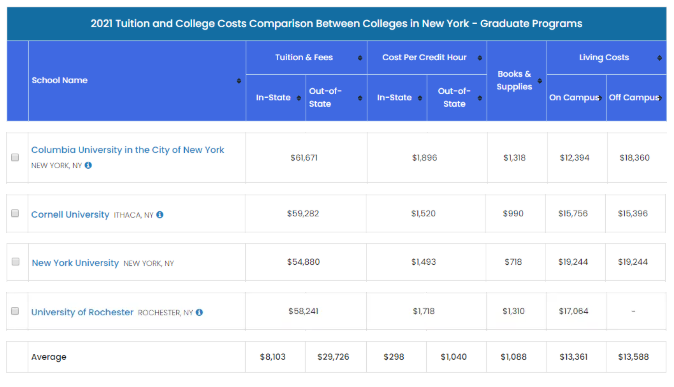Sort by the Off Campus living cost arrow

coord(659,98)
